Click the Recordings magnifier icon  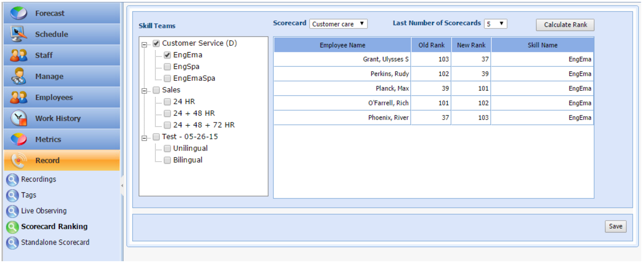coord(12,179)
